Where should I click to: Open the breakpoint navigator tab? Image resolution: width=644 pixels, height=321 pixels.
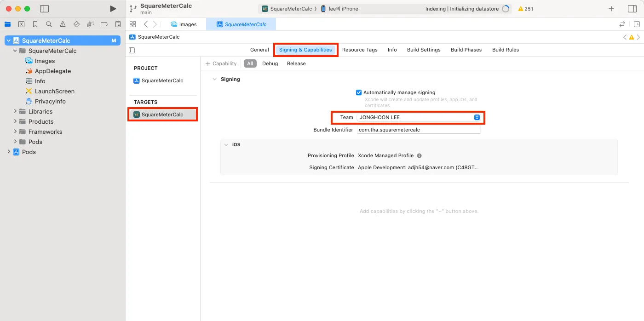[104, 24]
